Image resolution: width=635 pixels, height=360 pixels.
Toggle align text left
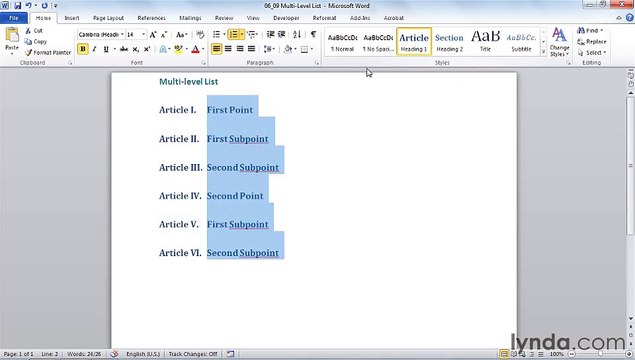217,49
